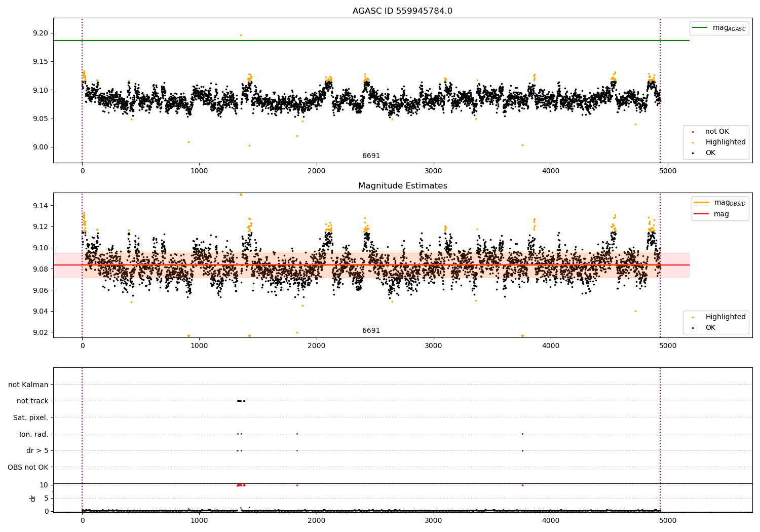Viewport: 760px width, 532px height.
Task: Click the 4000 x-tick of the Magnitude Estimates plot
Action: click(x=551, y=346)
